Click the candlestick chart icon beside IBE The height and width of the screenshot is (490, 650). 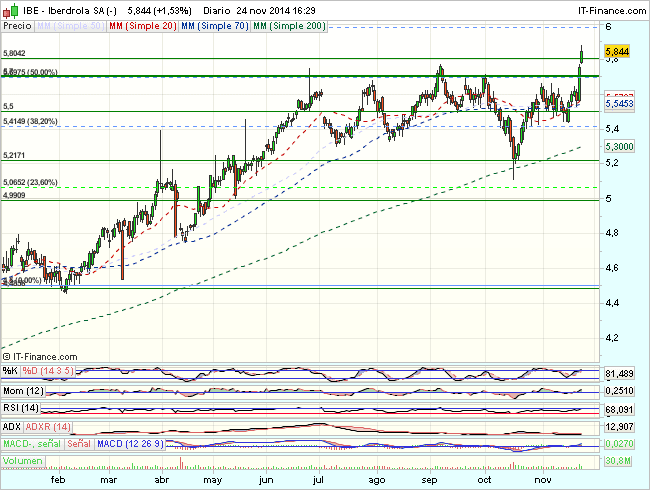pos(9,8)
